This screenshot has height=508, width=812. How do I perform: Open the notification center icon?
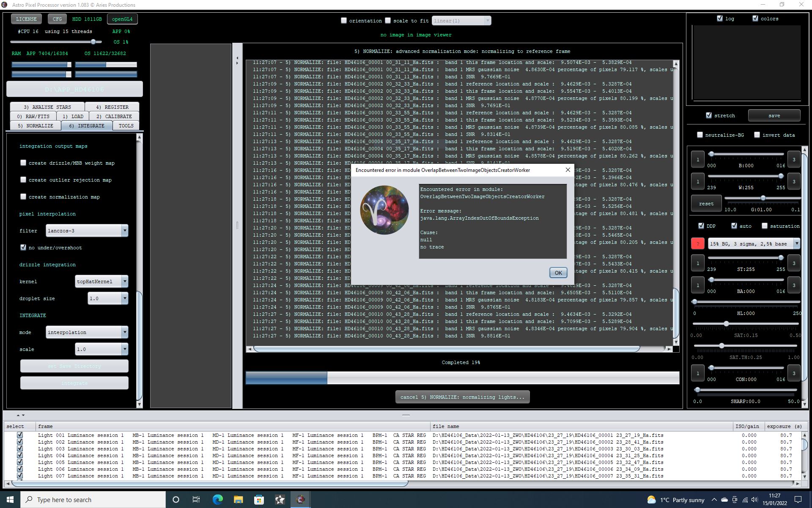(x=798, y=500)
